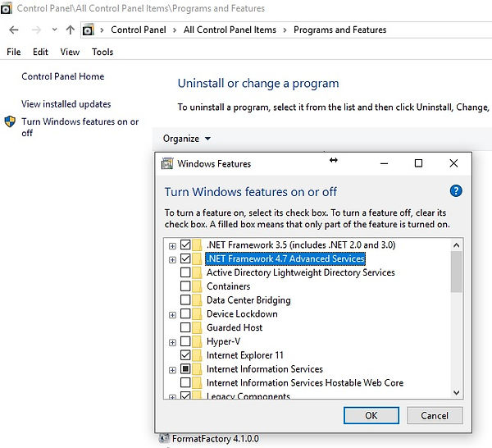Go to All Control Panel Items breadcrumb
This screenshot has width=492, height=448.
(230, 30)
